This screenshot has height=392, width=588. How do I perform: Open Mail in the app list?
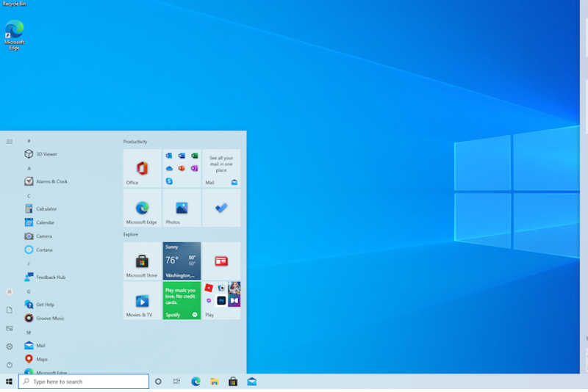pos(35,346)
